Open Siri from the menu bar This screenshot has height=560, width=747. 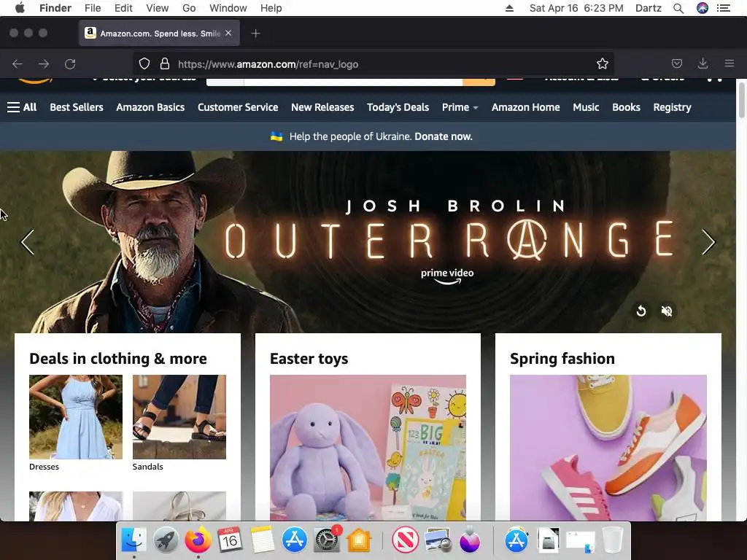click(703, 8)
